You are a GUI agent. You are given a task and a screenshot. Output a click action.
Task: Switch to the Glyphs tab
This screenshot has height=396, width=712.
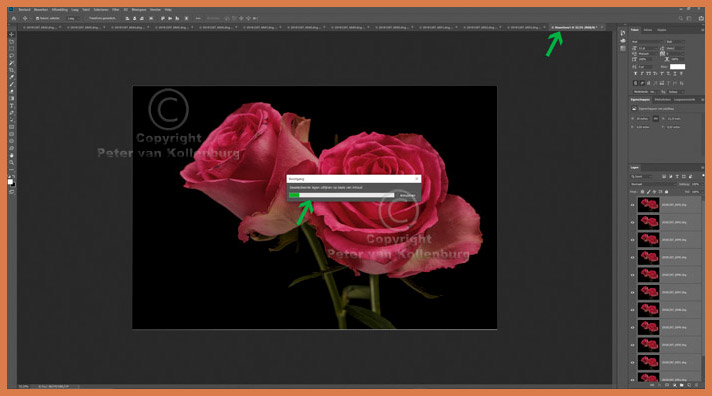(x=662, y=30)
